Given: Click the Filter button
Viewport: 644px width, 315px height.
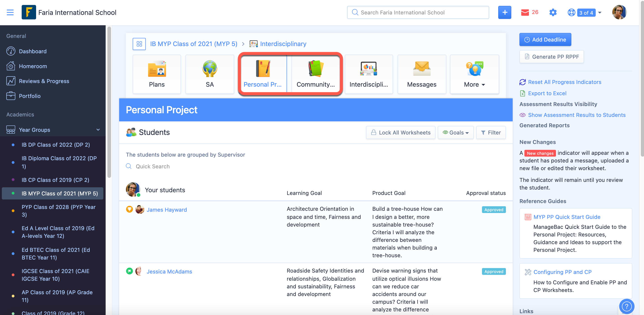Looking at the screenshot, I should (491, 132).
